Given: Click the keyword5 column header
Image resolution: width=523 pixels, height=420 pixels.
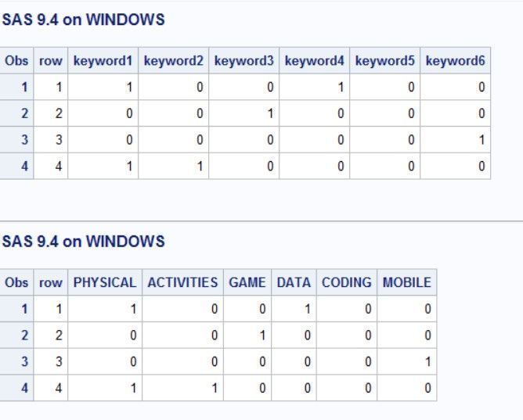Looking at the screenshot, I should (x=384, y=61).
